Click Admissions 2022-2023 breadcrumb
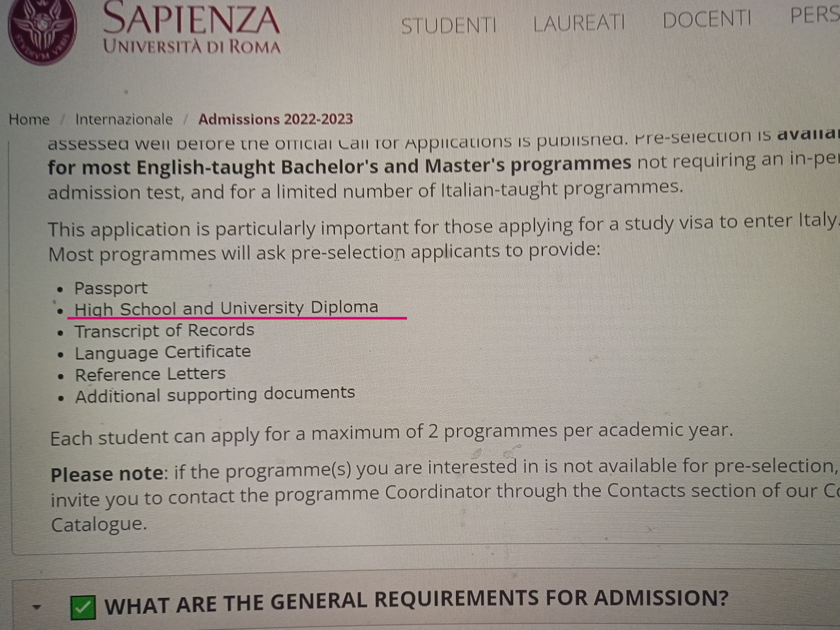 pos(276,119)
